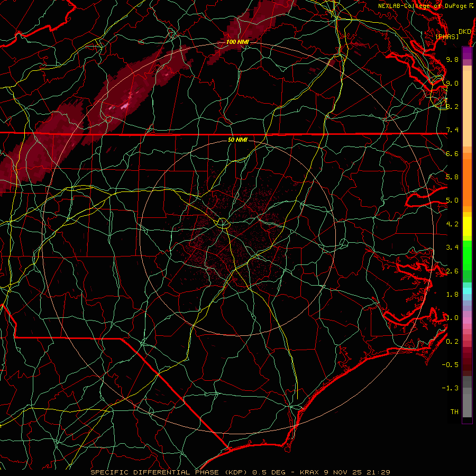Click the 100 NMI range ring label

(x=237, y=42)
